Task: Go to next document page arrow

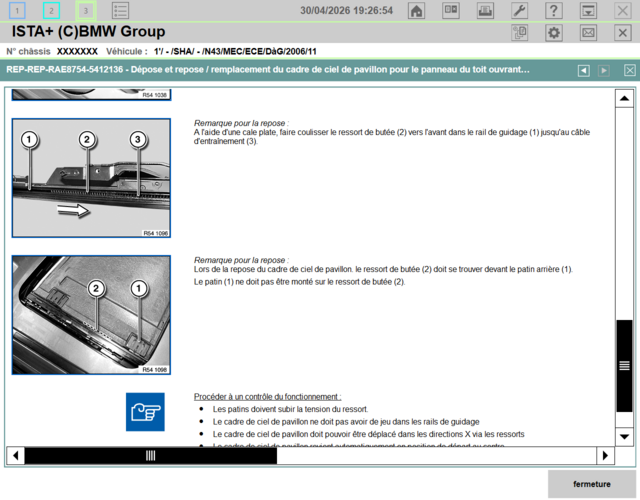Action: pos(604,71)
